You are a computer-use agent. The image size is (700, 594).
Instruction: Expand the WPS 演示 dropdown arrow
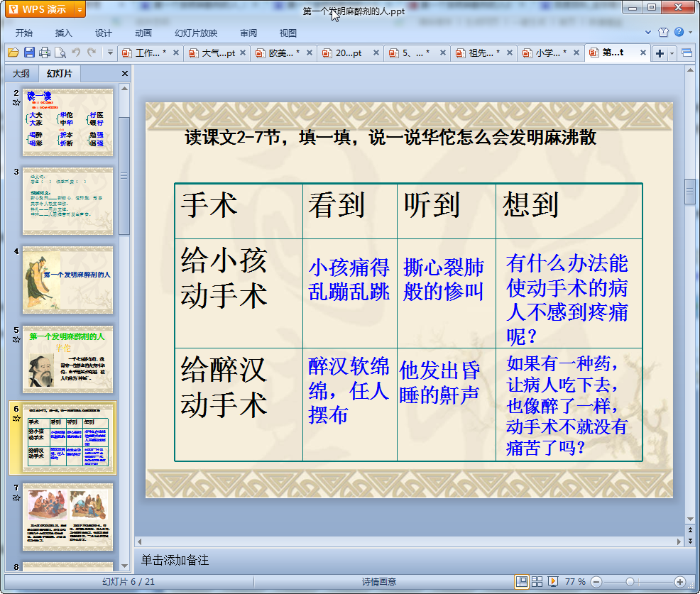point(80,9)
